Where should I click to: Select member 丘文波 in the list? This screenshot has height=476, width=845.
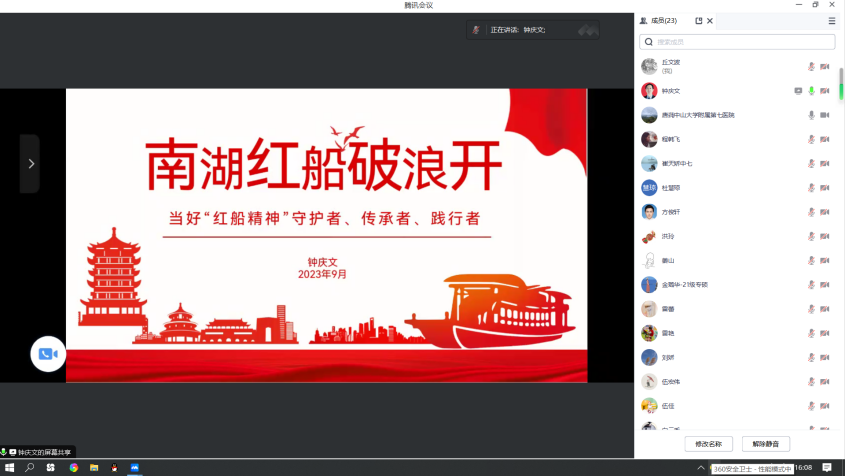click(737, 66)
